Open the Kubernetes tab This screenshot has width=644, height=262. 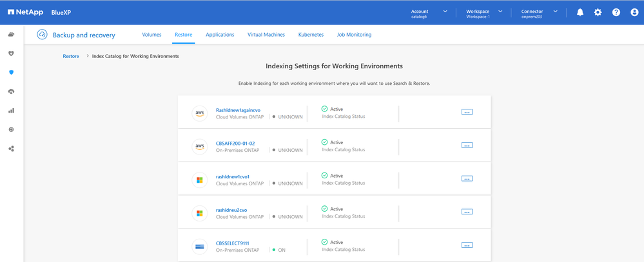pyautogui.click(x=311, y=35)
